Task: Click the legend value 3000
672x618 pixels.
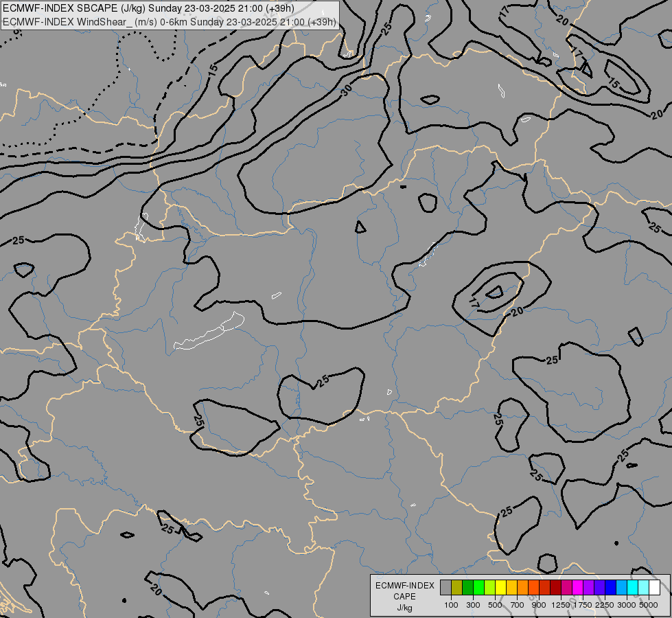Action: click(x=627, y=605)
